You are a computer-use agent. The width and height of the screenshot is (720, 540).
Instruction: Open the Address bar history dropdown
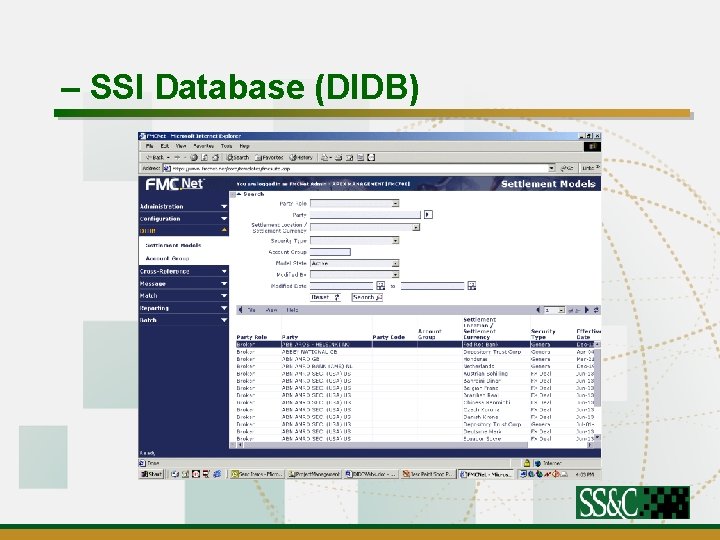pos(552,169)
